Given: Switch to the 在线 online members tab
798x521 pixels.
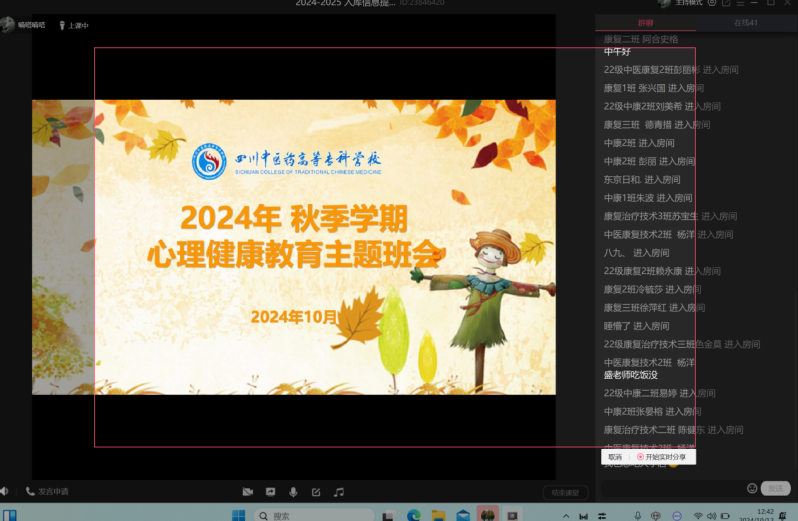Looking at the screenshot, I should coord(745,22).
